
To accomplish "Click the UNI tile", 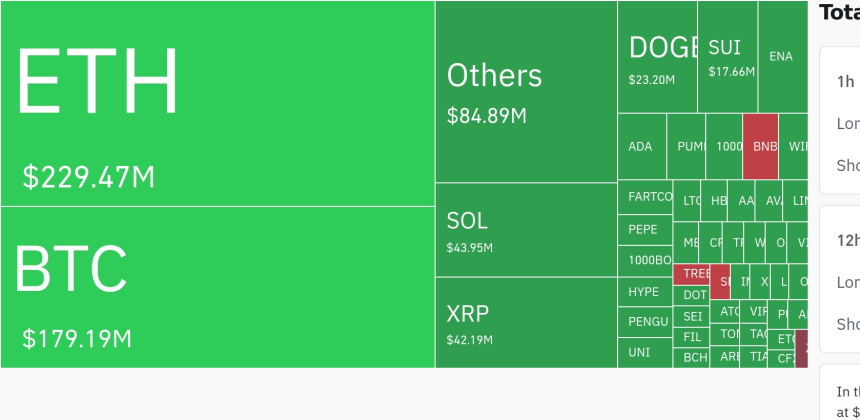I will click(x=645, y=352).
